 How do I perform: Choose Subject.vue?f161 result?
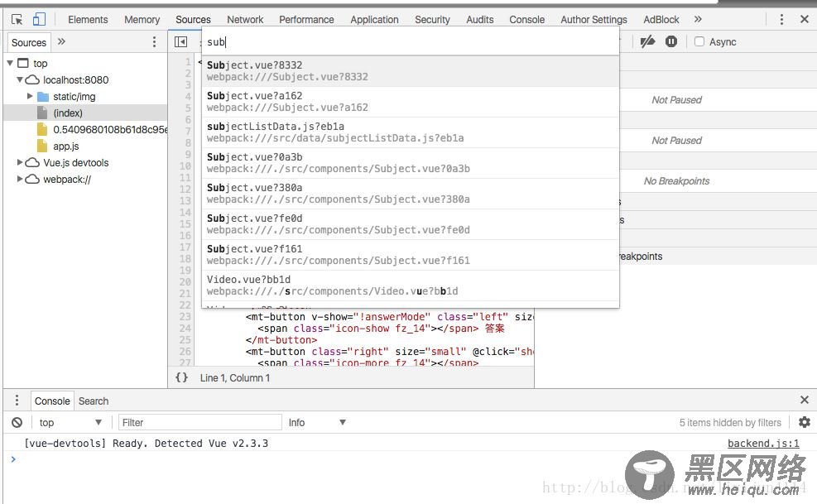coord(410,255)
